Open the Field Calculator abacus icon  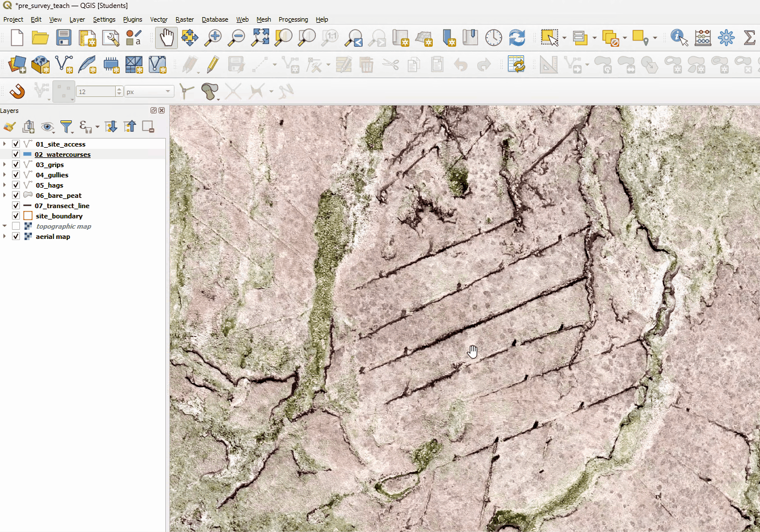tap(702, 38)
